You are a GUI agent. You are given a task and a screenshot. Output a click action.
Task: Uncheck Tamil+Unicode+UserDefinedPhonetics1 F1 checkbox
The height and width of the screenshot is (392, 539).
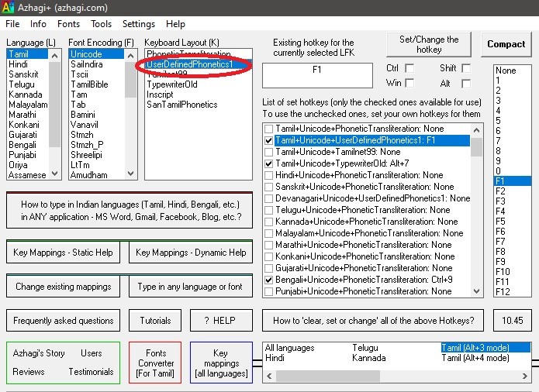(x=269, y=140)
